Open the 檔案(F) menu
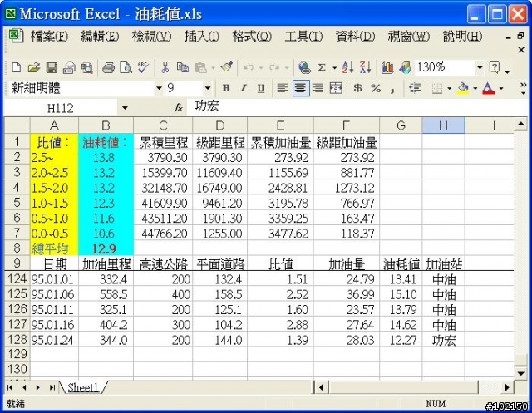Image resolution: width=532 pixels, height=413 pixels. pyautogui.click(x=50, y=36)
